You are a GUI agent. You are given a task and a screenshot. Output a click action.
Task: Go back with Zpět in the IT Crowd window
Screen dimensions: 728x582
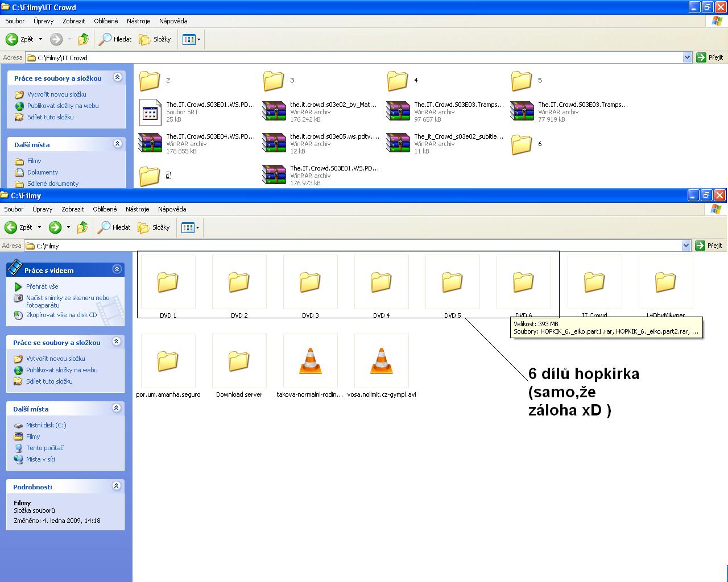point(19,39)
